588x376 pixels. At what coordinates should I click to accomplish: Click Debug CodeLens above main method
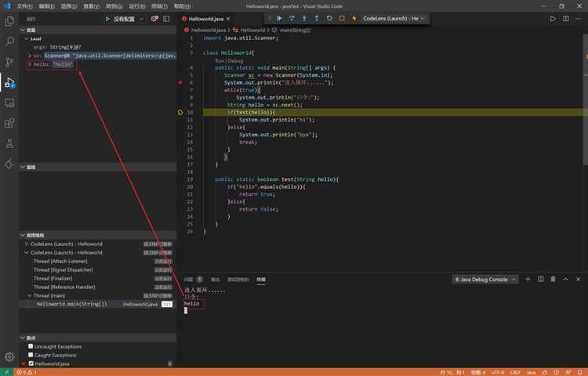235,60
